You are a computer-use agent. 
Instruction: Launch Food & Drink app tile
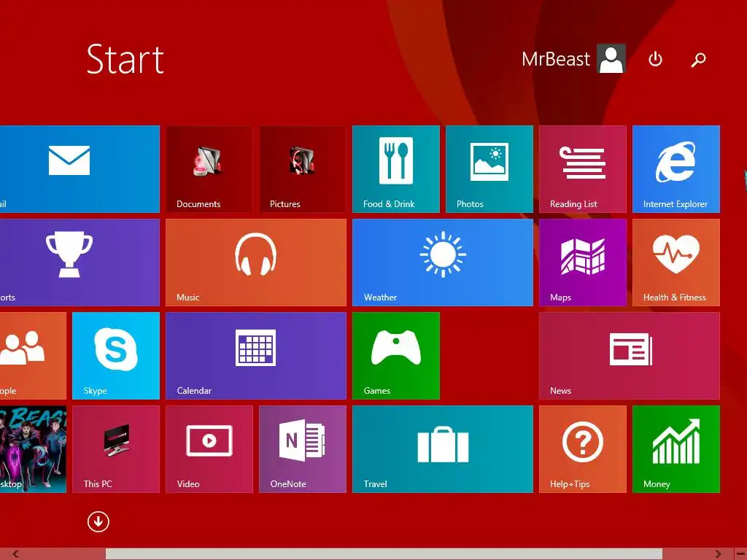click(x=396, y=169)
